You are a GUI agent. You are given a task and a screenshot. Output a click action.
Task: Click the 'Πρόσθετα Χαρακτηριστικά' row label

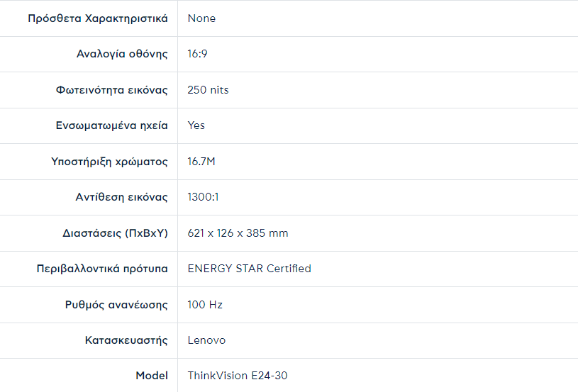coord(98,18)
